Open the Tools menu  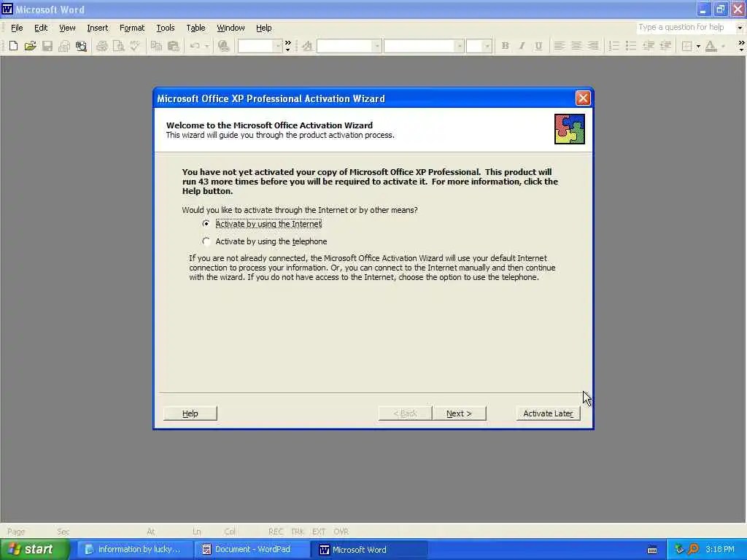pos(166,28)
